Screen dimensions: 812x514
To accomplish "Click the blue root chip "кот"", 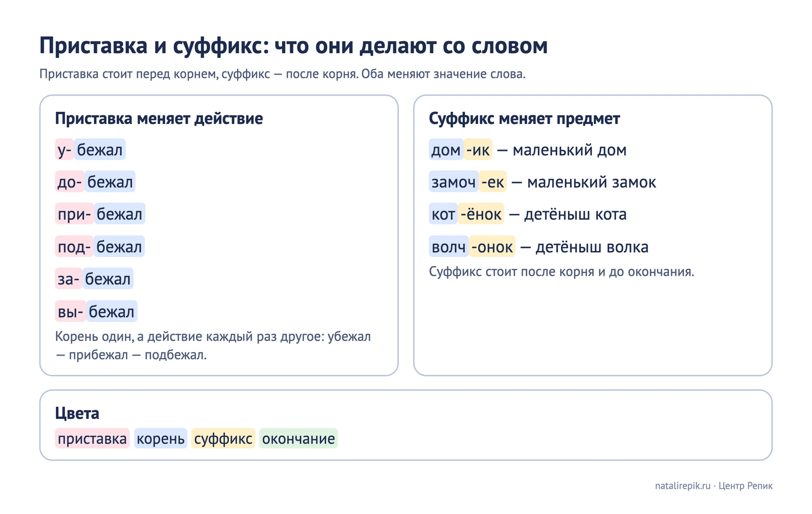I will coord(444,214).
